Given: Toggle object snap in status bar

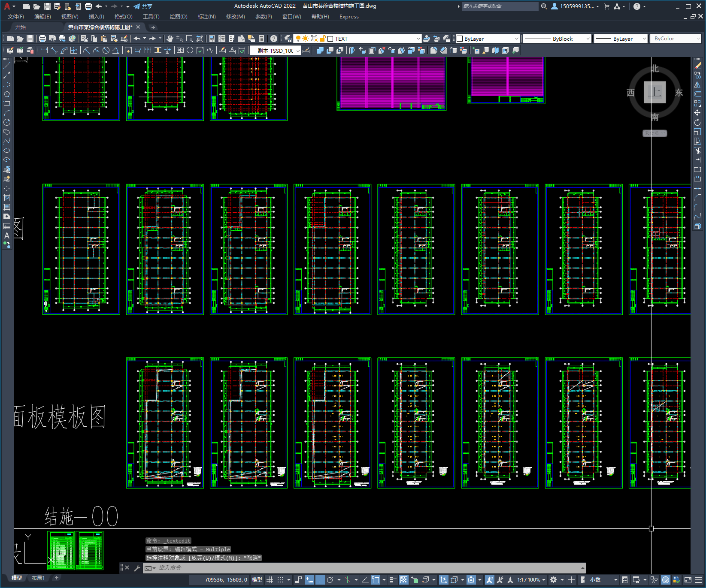Looking at the screenshot, I should pos(376,580).
